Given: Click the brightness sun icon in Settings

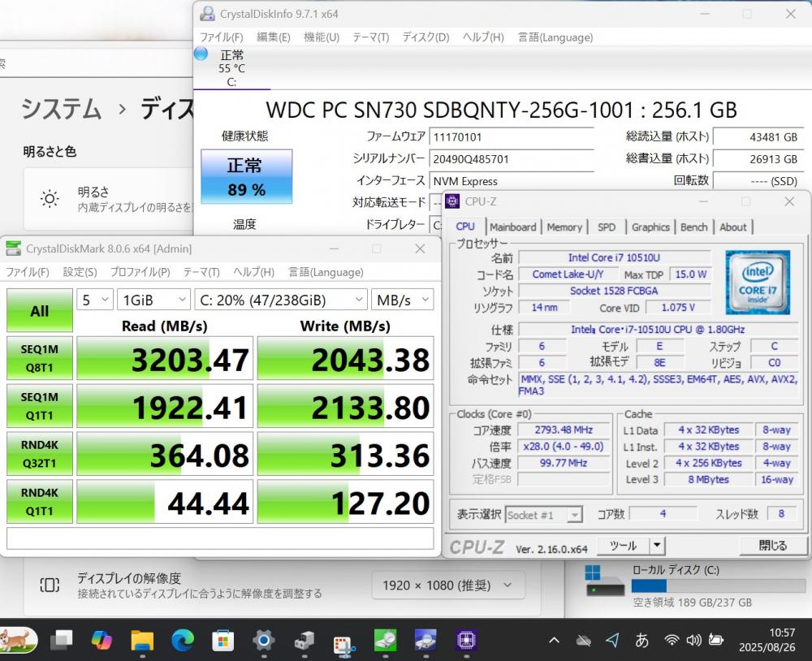Looking at the screenshot, I should click(x=50, y=199).
